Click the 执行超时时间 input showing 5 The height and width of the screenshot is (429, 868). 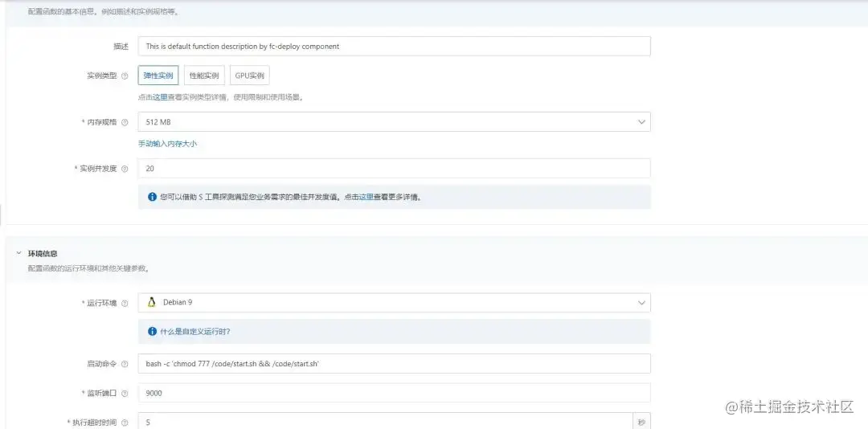pyautogui.click(x=385, y=422)
